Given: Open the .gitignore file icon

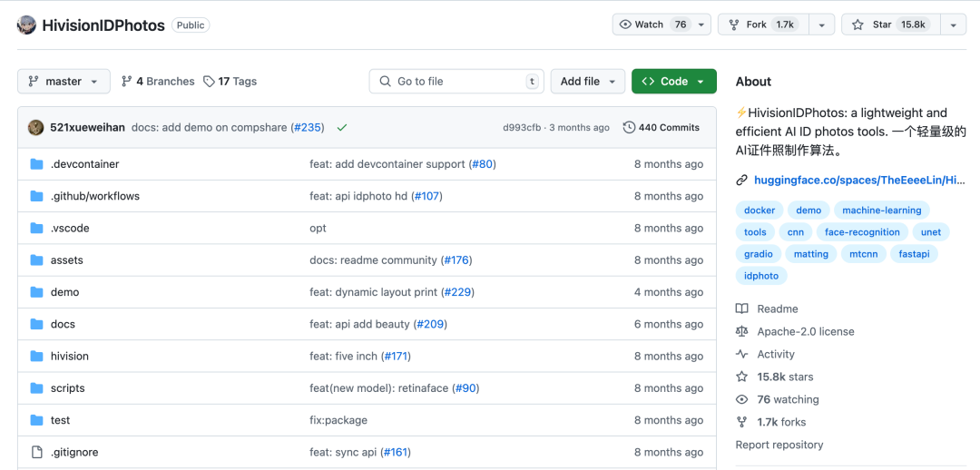Looking at the screenshot, I should (x=37, y=452).
